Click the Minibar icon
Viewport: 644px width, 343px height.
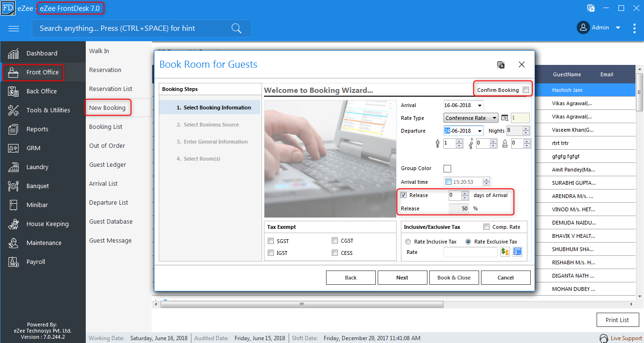[13, 205]
